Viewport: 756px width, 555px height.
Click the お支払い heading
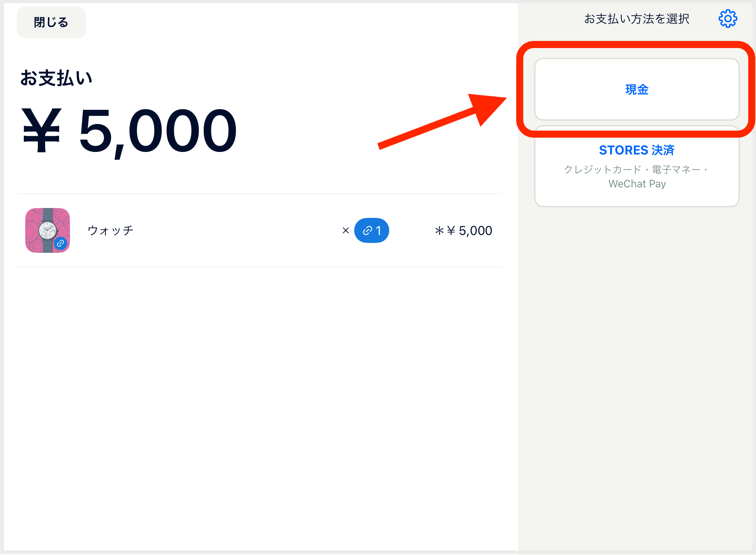pos(56,78)
